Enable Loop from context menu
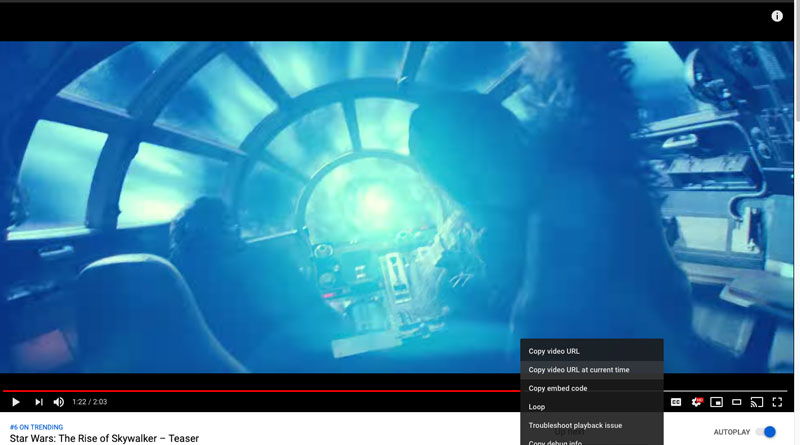This screenshot has width=800, height=445. click(x=592, y=407)
